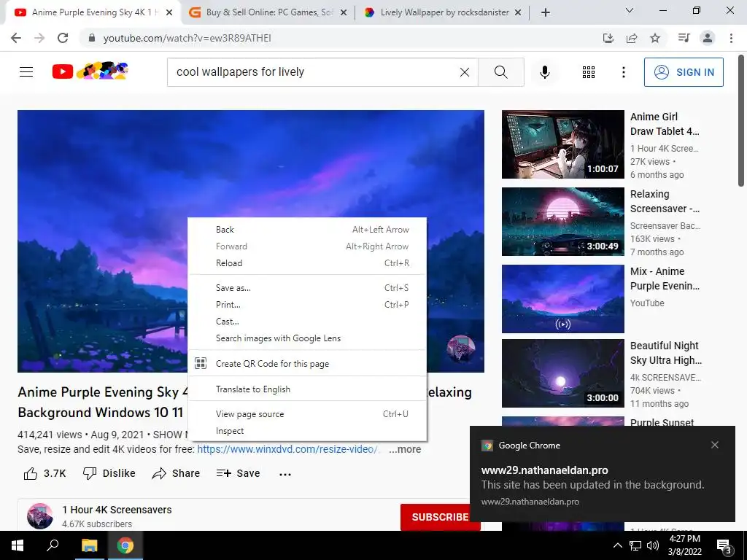Select View page source
Screen dimensions: 747x560
coord(307,414)
